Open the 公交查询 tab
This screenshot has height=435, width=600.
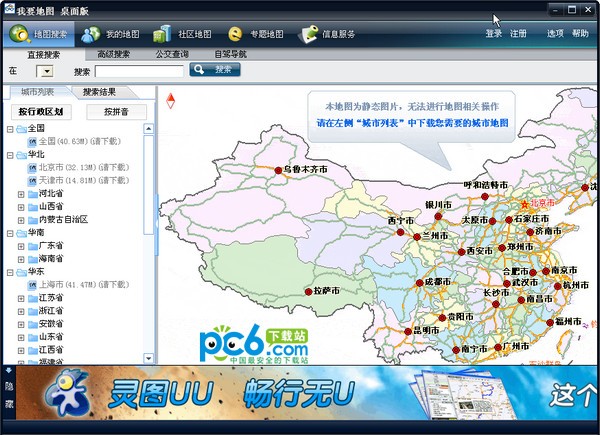click(172, 54)
